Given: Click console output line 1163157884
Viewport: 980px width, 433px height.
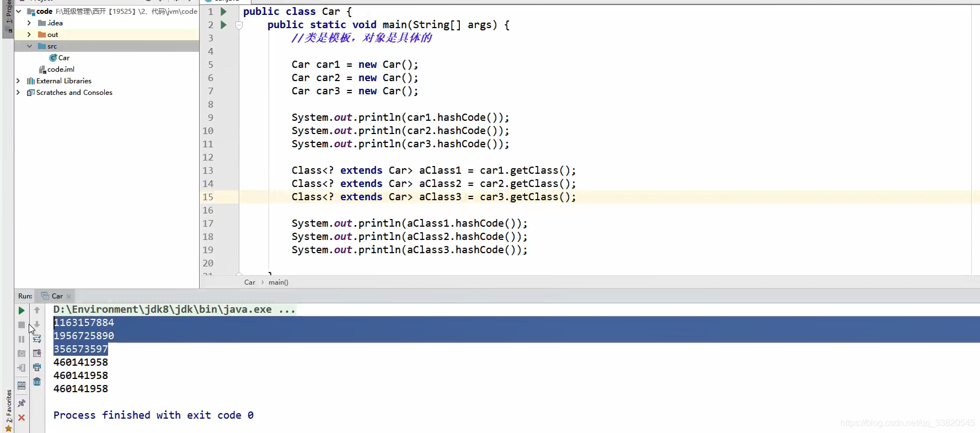Looking at the screenshot, I should 84,323.
